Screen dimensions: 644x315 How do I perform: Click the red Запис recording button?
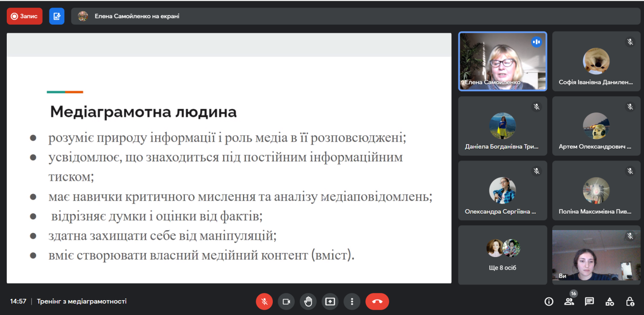(24, 16)
